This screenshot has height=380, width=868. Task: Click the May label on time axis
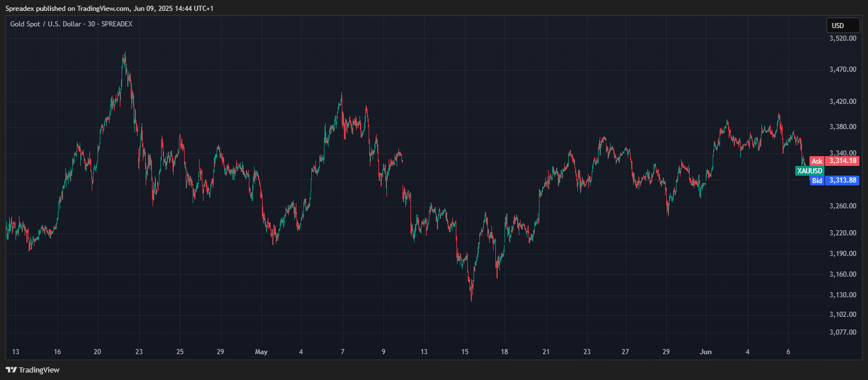[261, 352]
